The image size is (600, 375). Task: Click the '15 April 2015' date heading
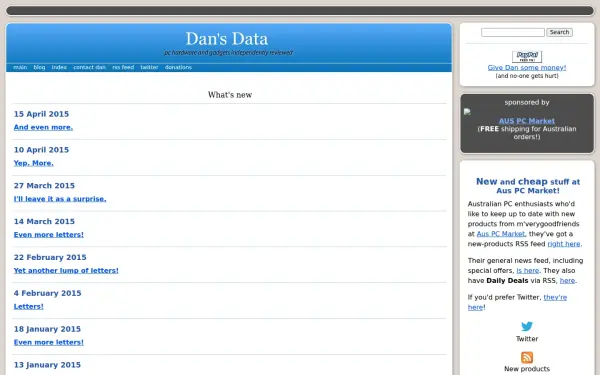click(x=41, y=114)
